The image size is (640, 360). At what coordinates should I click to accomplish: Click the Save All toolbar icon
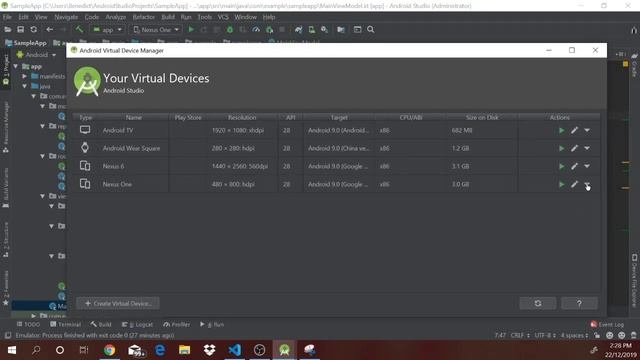20,29
